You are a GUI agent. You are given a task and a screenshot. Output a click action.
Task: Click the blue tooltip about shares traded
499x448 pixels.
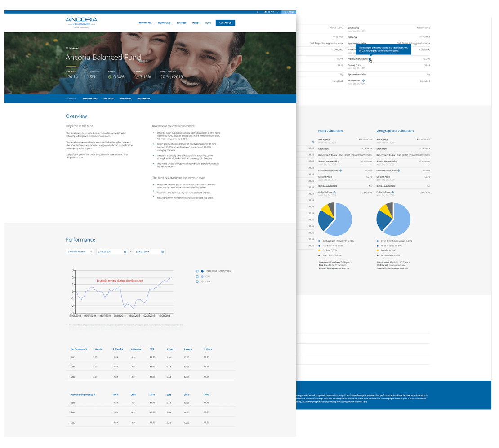pos(383,49)
